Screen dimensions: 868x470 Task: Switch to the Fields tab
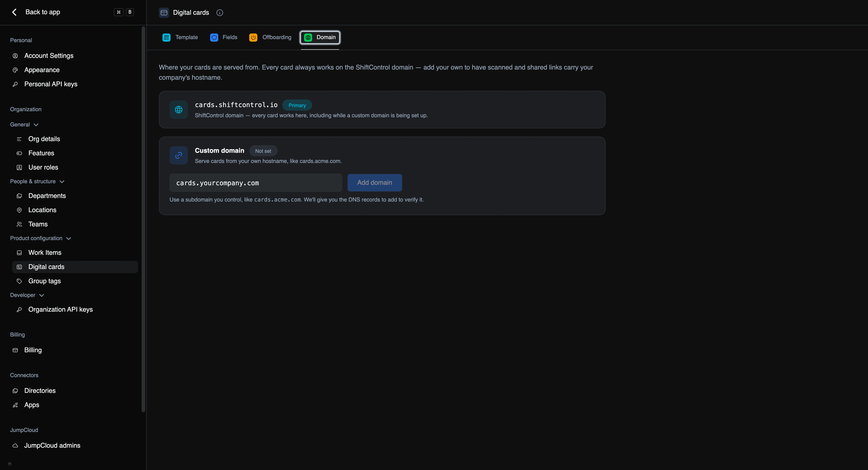(224, 37)
